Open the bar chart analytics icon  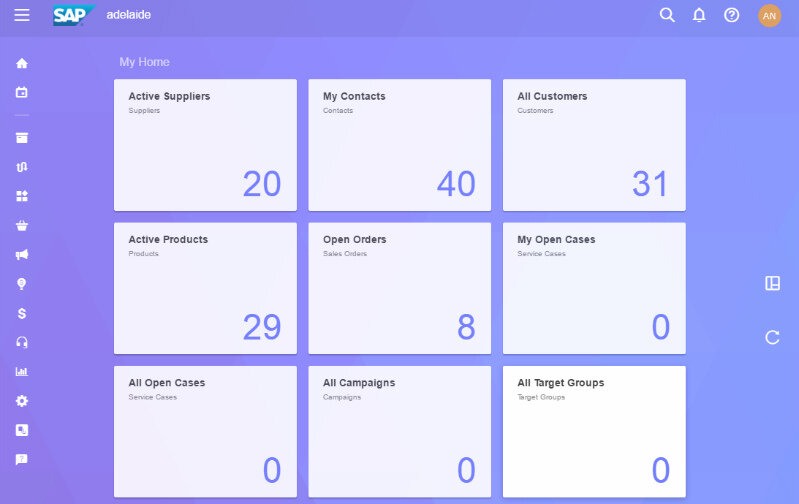(x=22, y=371)
